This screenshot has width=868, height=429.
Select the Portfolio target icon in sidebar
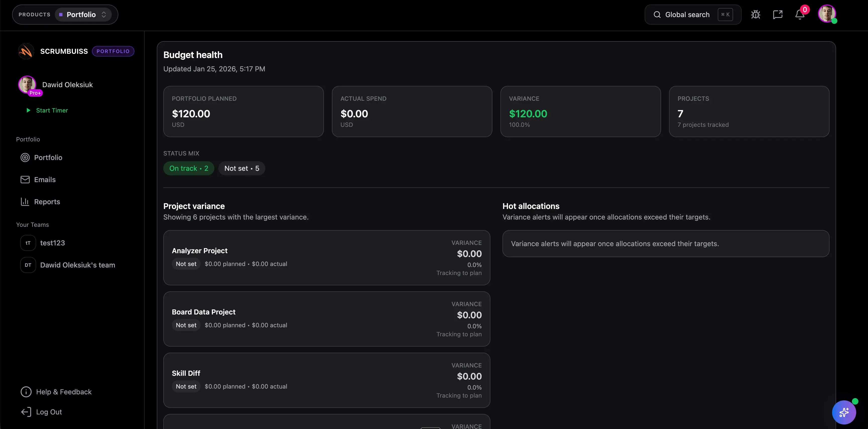pos(25,157)
